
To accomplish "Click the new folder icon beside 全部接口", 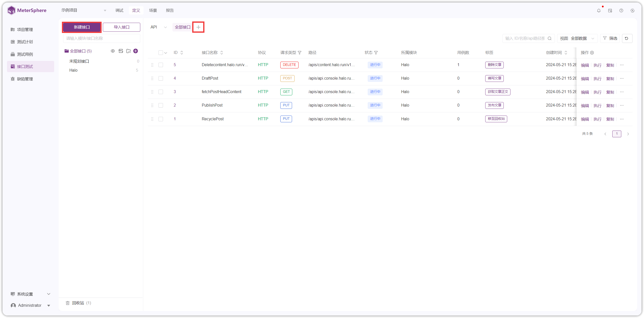I will [x=129, y=51].
